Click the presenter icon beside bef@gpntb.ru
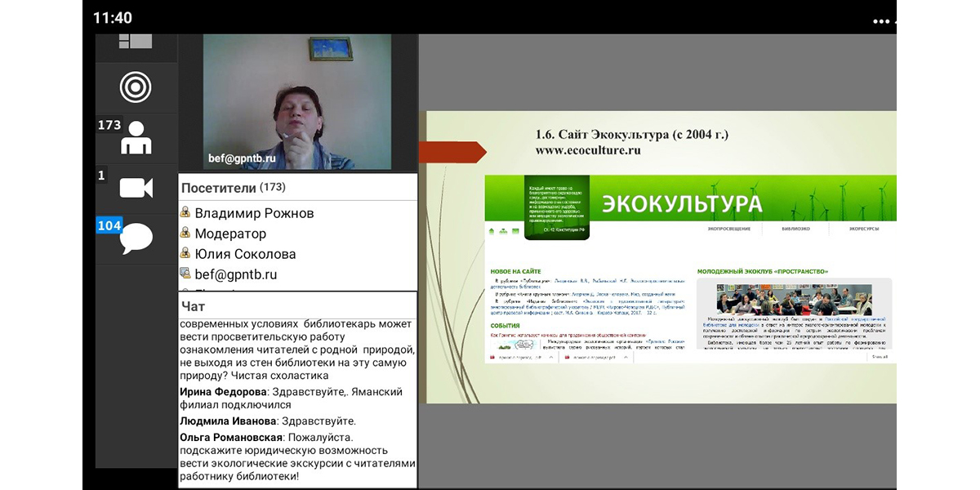980x490 pixels. point(185,274)
